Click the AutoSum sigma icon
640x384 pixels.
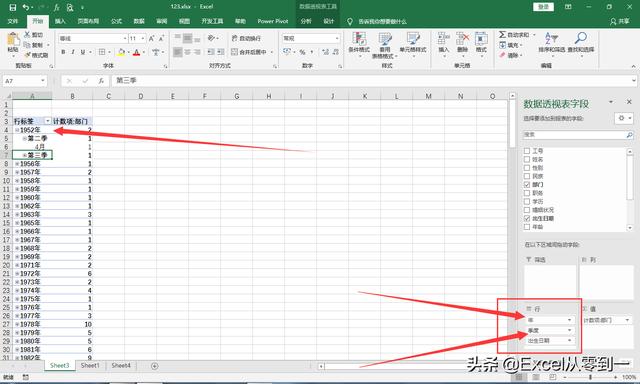[502, 35]
